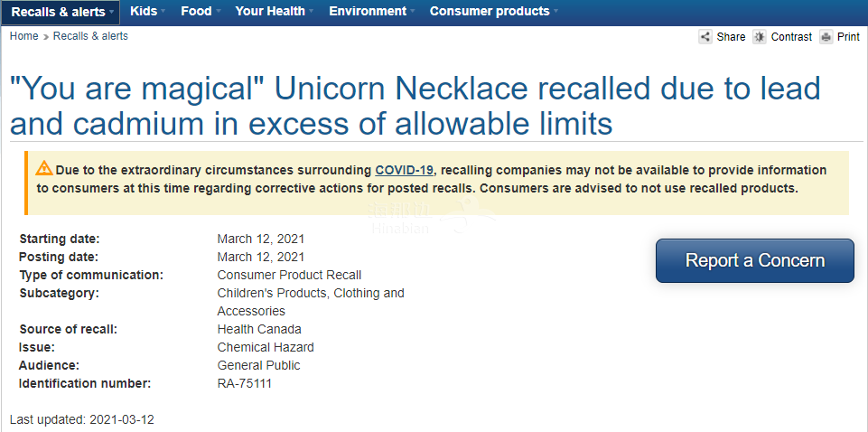Screen dimensions: 868x432
Task: Go to Home breadcrumb link
Action: click(x=23, y=36)
